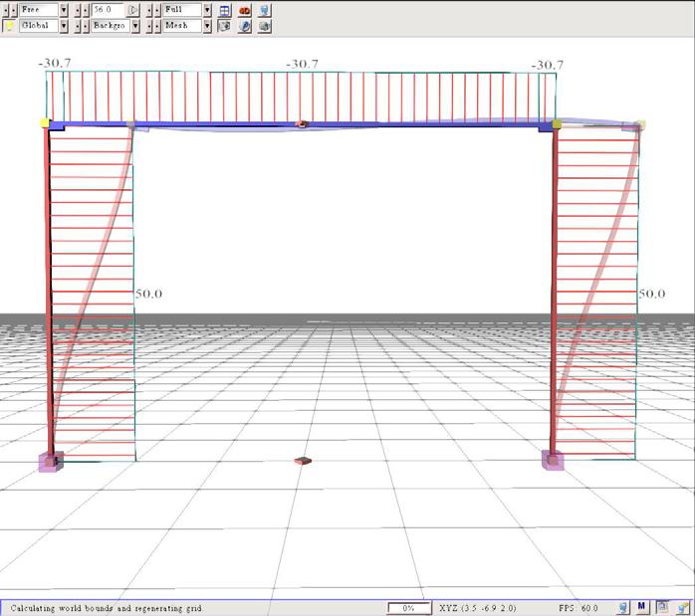Click blue figure icon in top toolbar

tap(264, 10)
